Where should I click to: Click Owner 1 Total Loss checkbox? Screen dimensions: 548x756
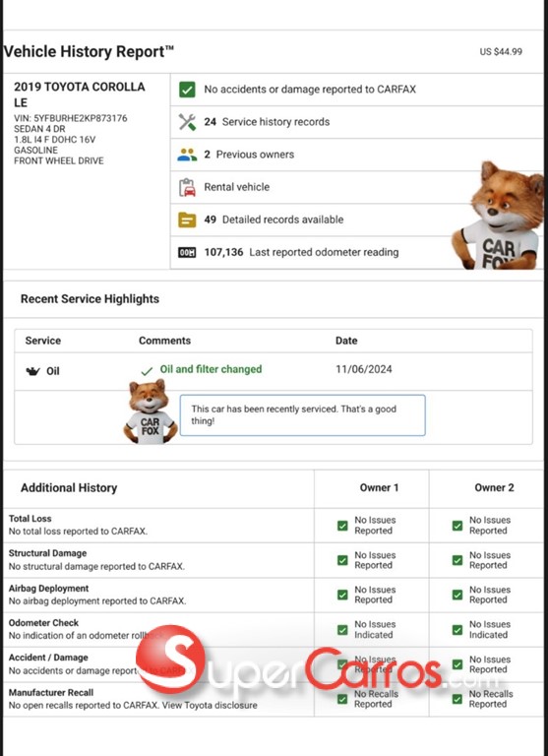point(342,526)
